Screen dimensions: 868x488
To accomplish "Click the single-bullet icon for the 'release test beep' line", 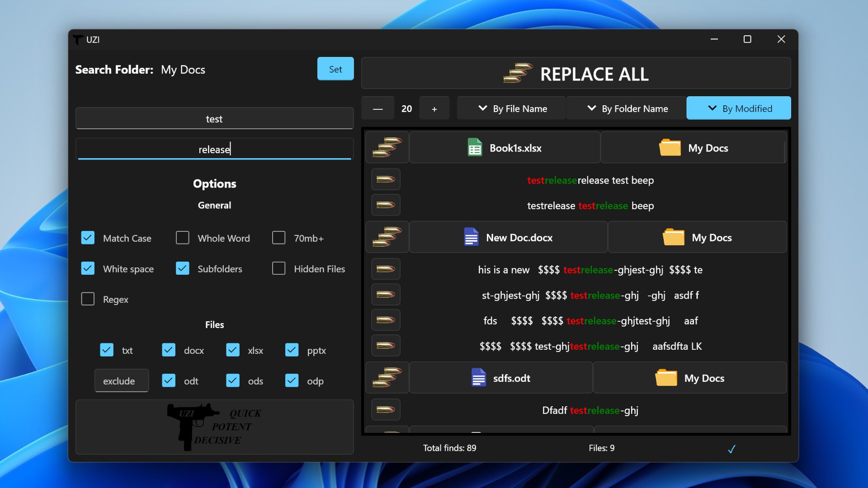I will 386,180.
